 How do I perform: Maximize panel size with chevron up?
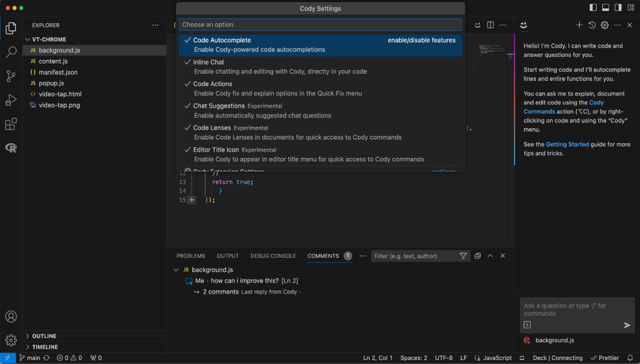coord(490,256)
